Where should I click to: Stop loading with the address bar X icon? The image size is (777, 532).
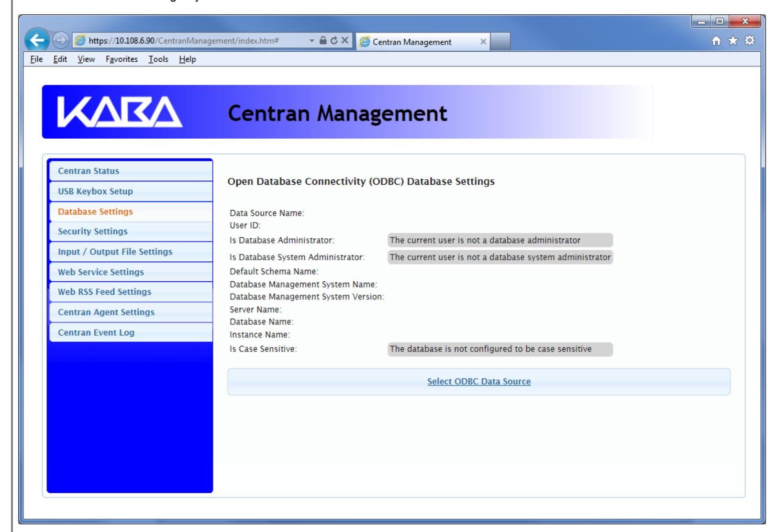(x=344, y=41)
